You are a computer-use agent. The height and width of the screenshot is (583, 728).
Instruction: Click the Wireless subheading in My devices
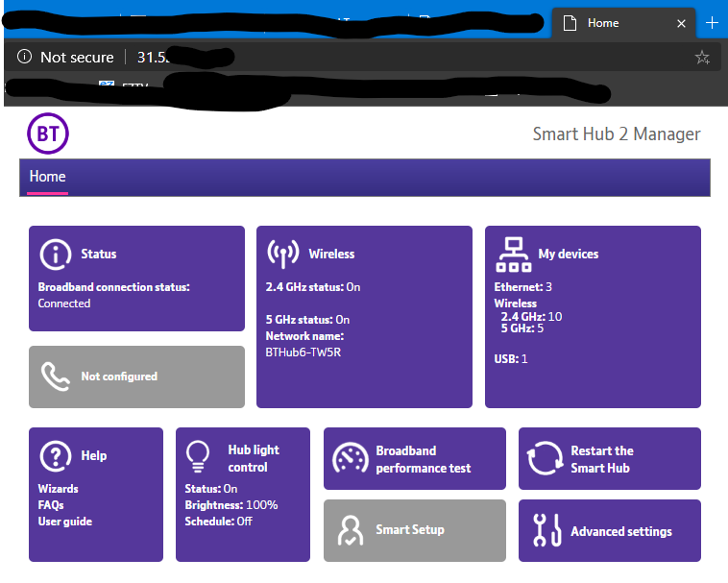pos(516,304)
